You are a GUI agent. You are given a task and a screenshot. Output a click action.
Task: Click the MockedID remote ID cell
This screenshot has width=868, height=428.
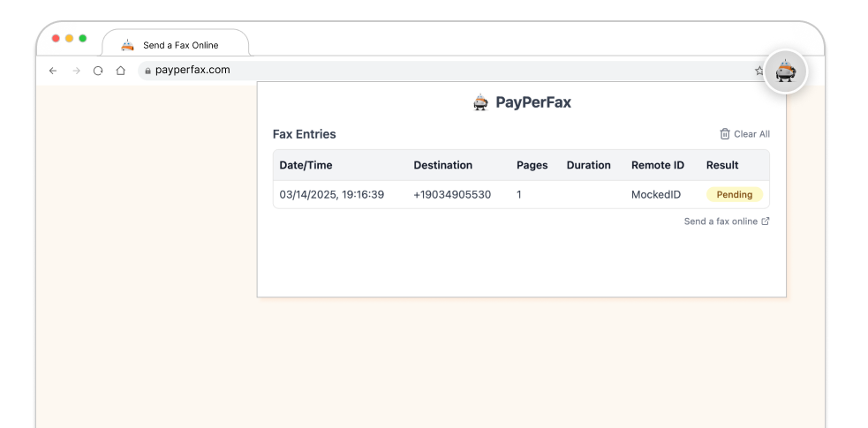point(656,195)
